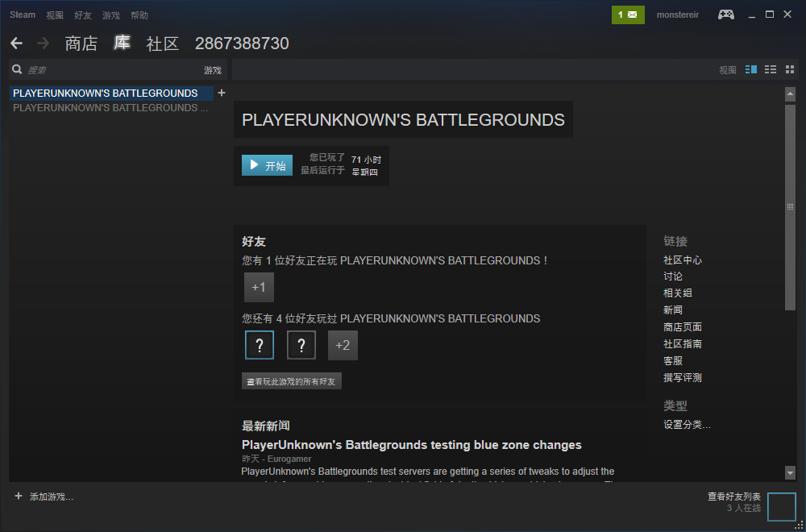Image resolution: width=806 pixels, height=532 pixels.
Task: Open second question-mark friend avatar
Action: [301, 345]
